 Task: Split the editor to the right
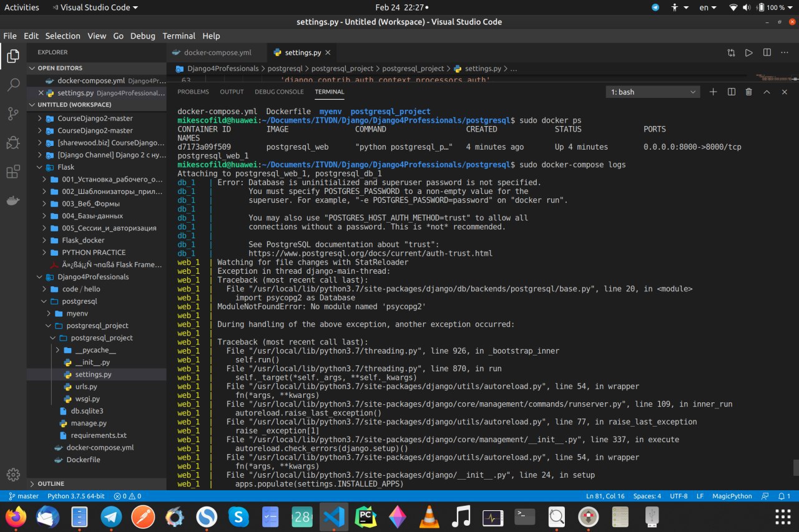click(767, 53)
